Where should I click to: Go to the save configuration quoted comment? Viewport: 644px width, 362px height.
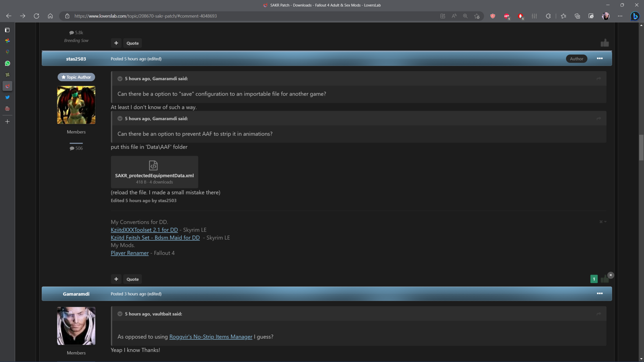click(x=599, y=78)
